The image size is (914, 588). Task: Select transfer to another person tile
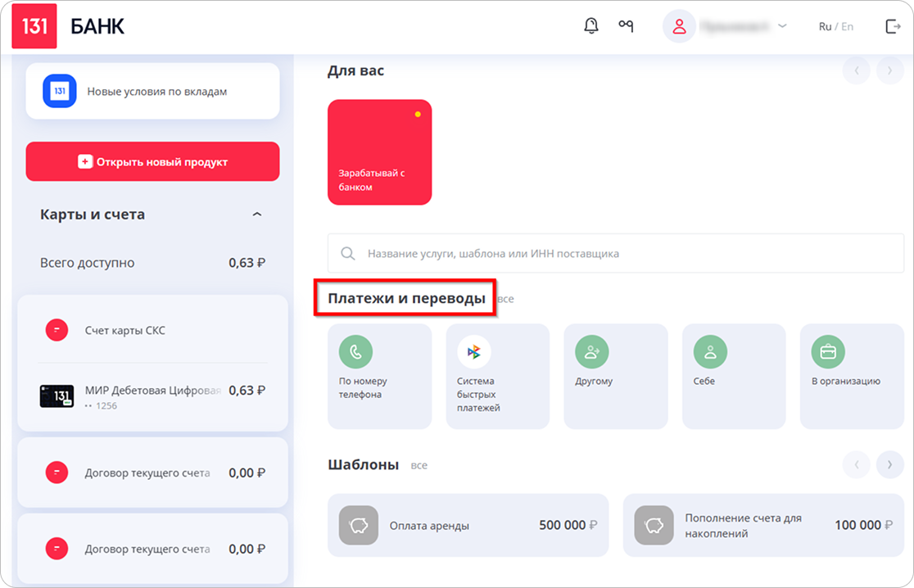(x=615, y=376)
